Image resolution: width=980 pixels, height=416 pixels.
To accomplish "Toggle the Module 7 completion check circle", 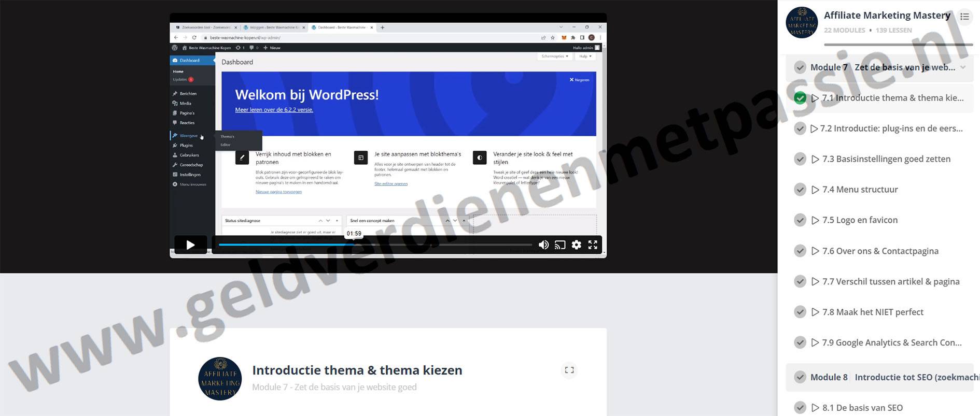I will pyautogui.click(x=800, y=67).
